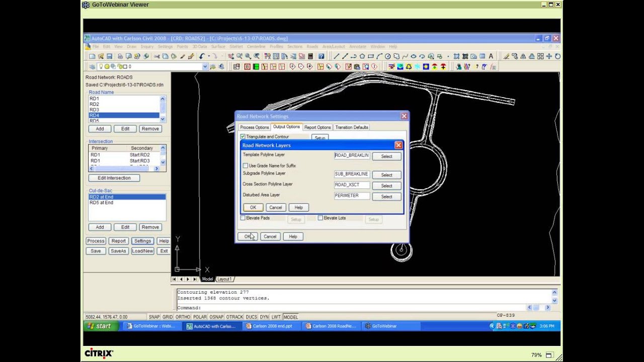Image resolution: width=644 pixels, height=362 pixels.
Task: Check the Elevate Lots option
Action: coord(320,218)
